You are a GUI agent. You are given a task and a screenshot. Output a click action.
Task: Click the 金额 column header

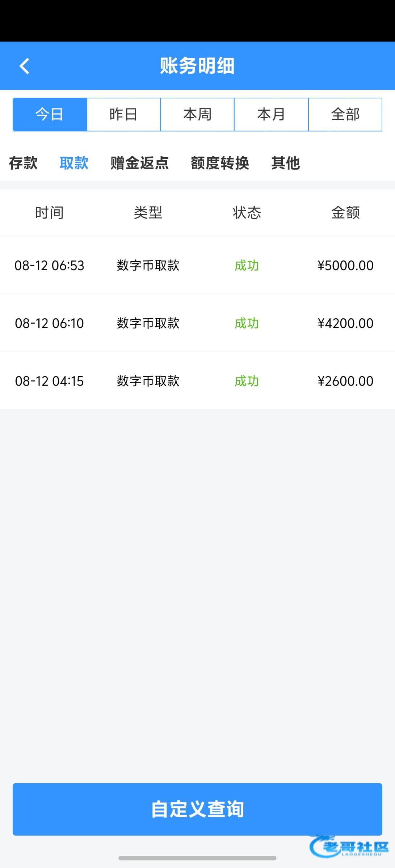click(x=345, y=212)
